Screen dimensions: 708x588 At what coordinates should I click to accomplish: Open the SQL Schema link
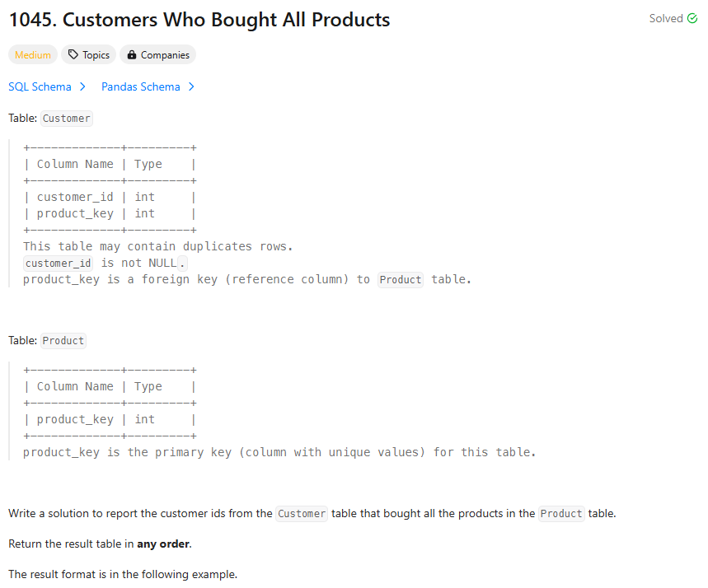tap(40, 86)
